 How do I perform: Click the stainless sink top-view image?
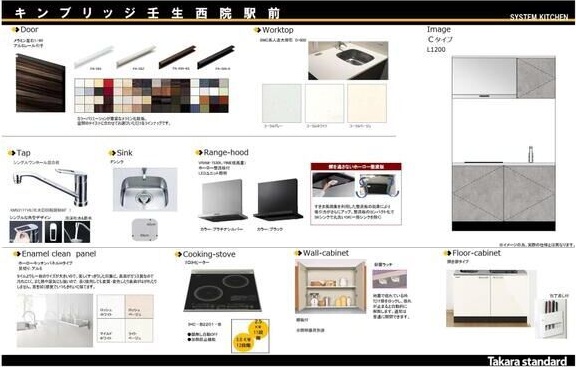point(145,190)
